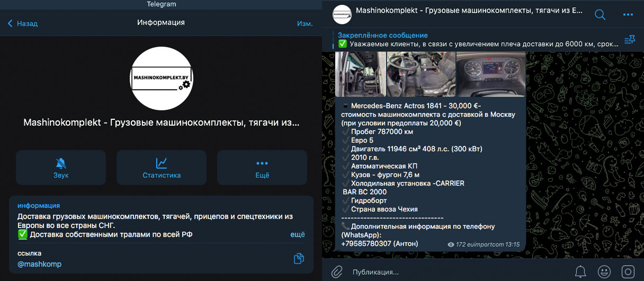Screen dimensions: 644x281
Task: Click the Telegram window title
Action: (x=162, y=4)
